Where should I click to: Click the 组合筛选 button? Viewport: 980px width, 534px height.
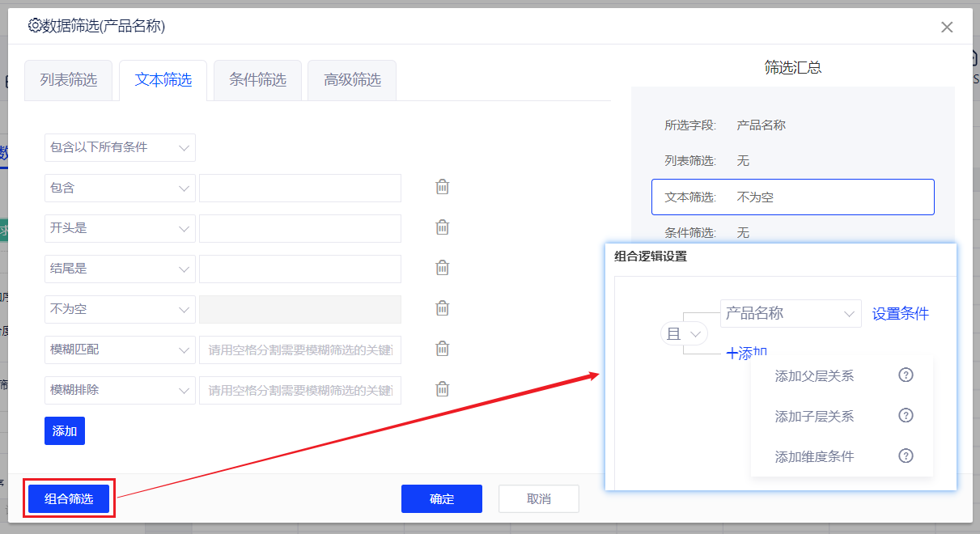pyautogui.click(x=69, y=499)
